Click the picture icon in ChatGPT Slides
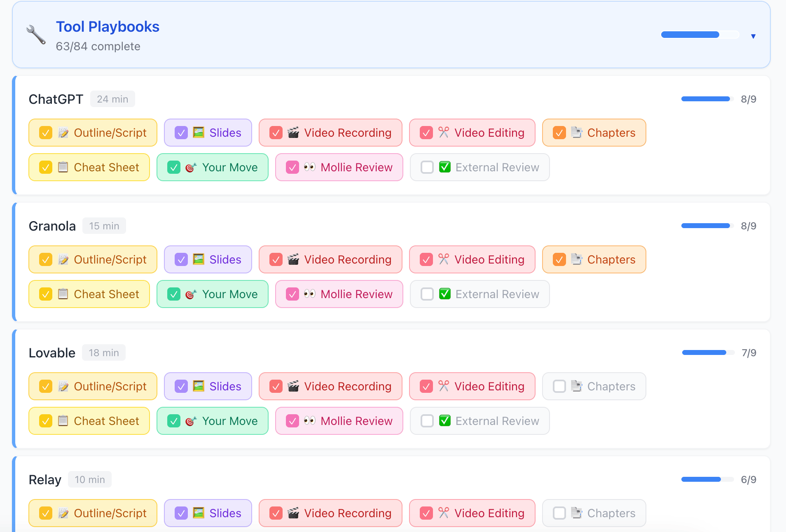The height and width of the screenshot is (532, 786). pos(199,133)
